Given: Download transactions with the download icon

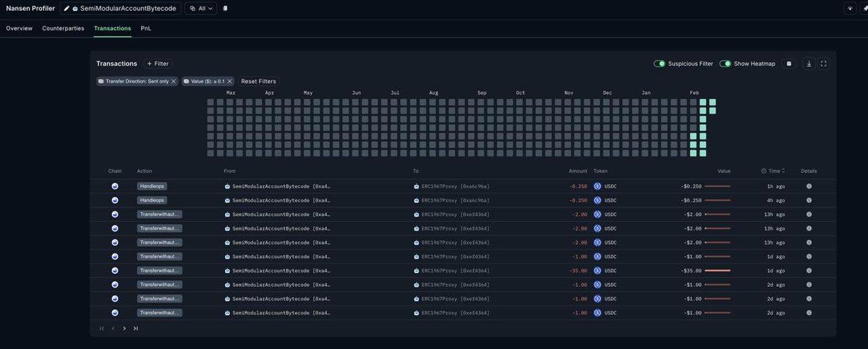Looking at the screenshot, I should 809,64.
